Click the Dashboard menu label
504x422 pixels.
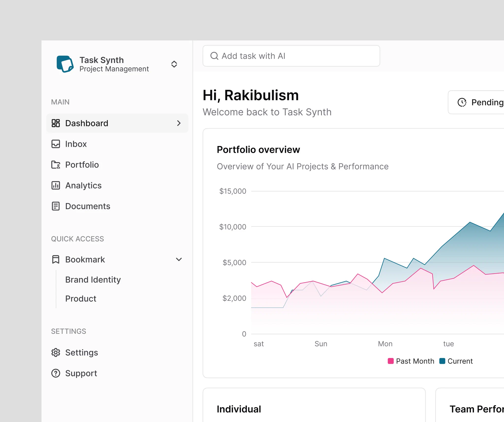[87, 123]
